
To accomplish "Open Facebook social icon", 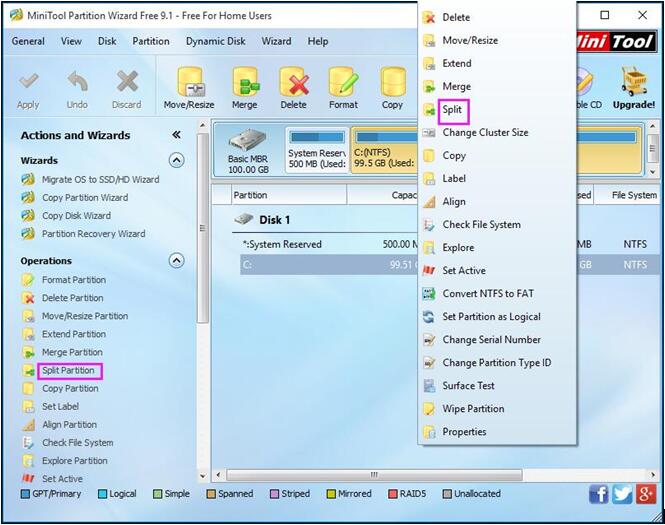I will (598, 494).
